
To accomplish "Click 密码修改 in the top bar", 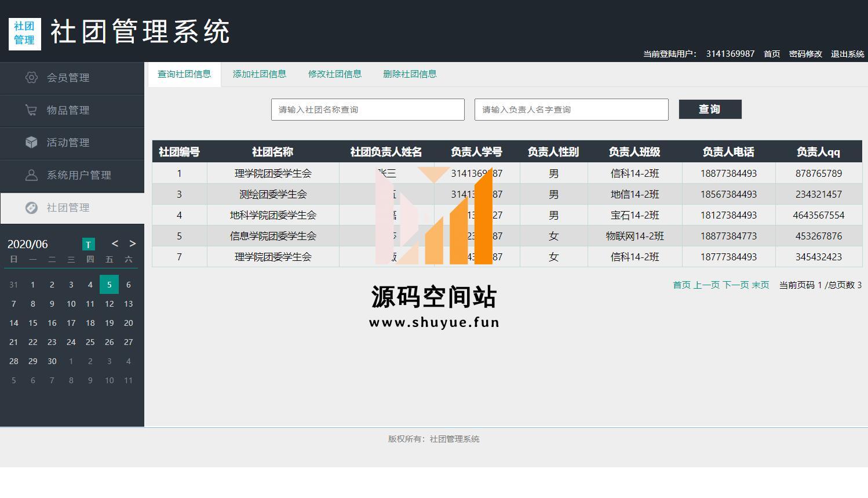I will 805,54.
